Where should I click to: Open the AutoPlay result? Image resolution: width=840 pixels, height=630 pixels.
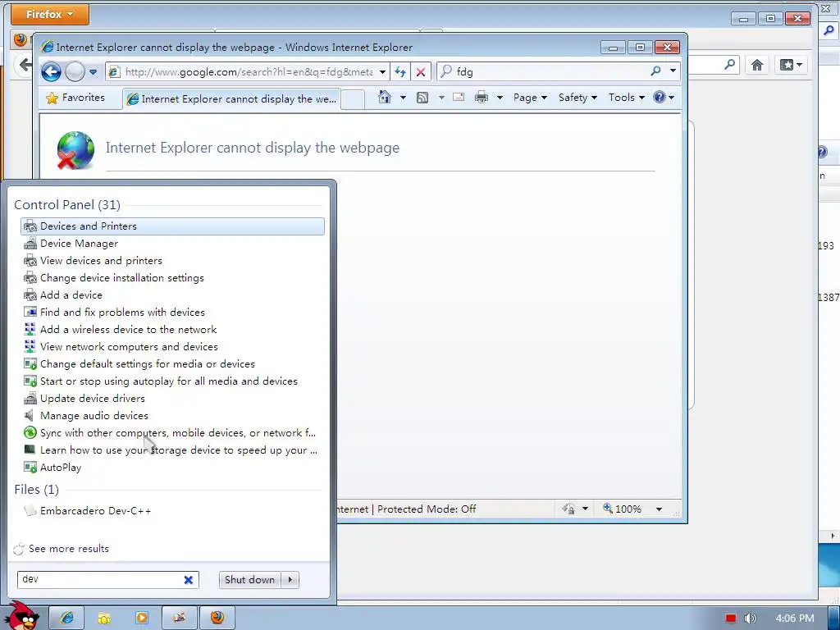tap(172, 467)
